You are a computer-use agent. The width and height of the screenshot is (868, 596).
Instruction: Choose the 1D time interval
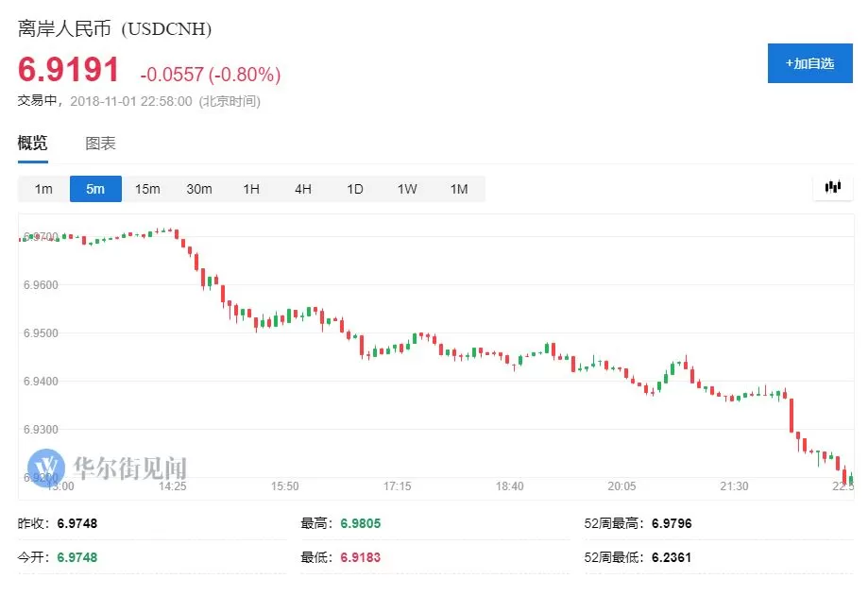point(355,189)
